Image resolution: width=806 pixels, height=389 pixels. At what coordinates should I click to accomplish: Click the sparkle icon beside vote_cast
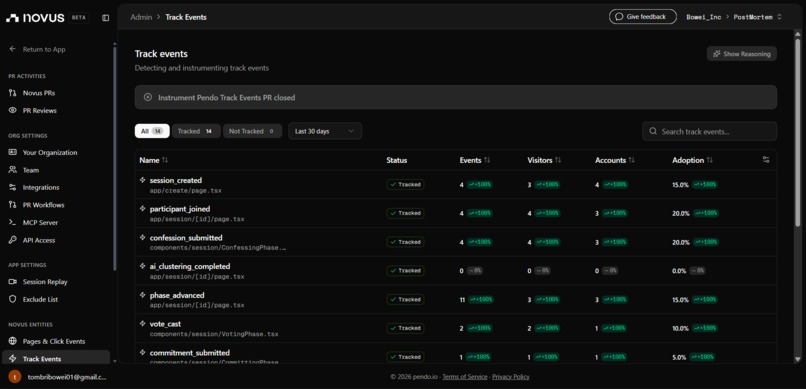[x=143, y=324]
